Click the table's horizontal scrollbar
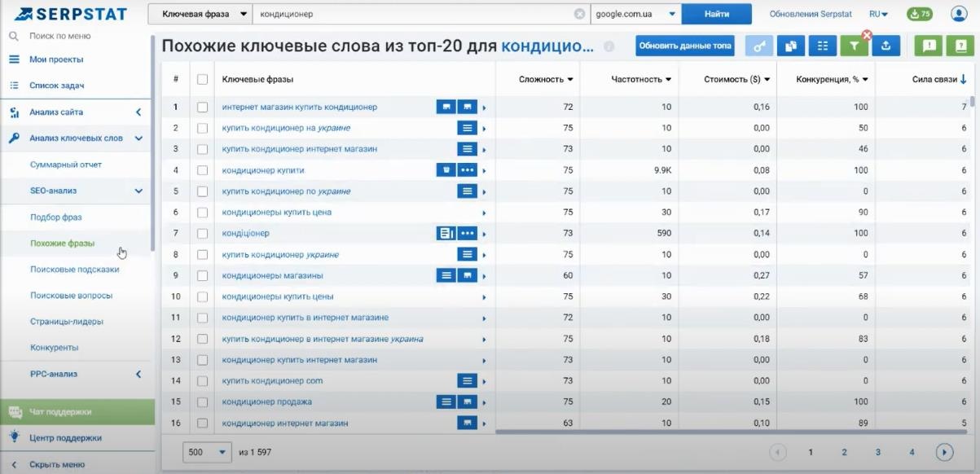Screen dimensions: 980x474 coord(732,432)
